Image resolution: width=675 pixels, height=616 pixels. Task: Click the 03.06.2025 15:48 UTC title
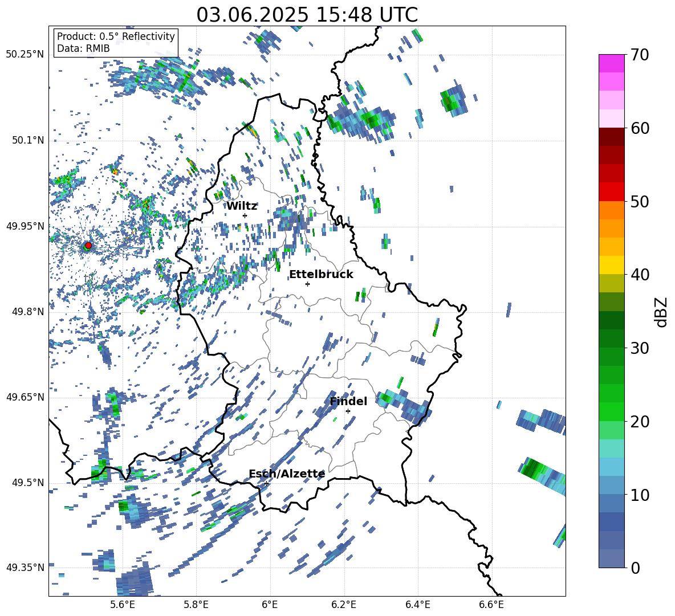tap(307, 15)
